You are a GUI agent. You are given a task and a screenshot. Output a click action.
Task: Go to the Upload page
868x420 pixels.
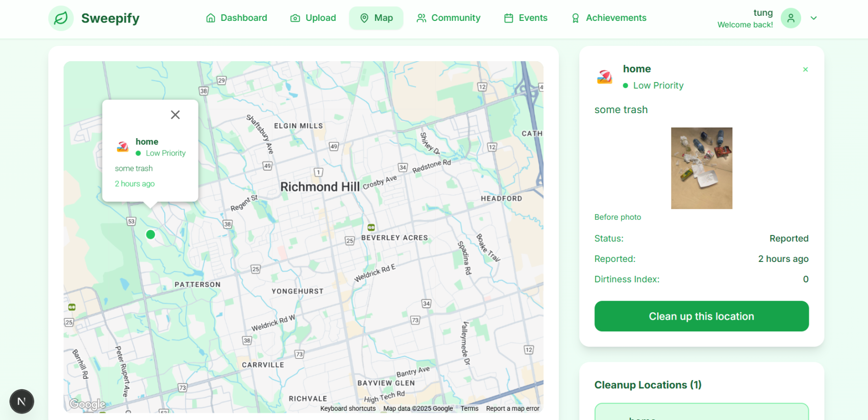(x=313, y=18)
